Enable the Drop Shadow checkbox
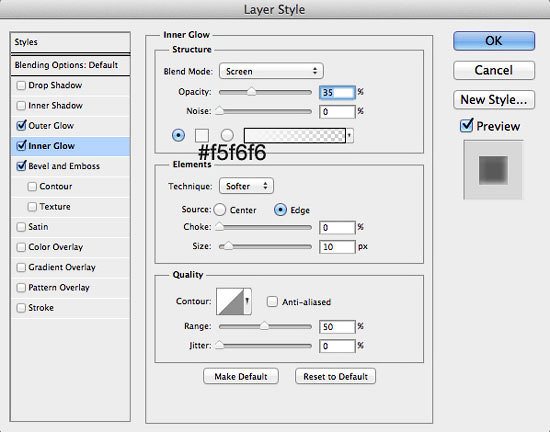Image resolution: width=550 pixels, height=432 pixels. [x=21, y=85]
